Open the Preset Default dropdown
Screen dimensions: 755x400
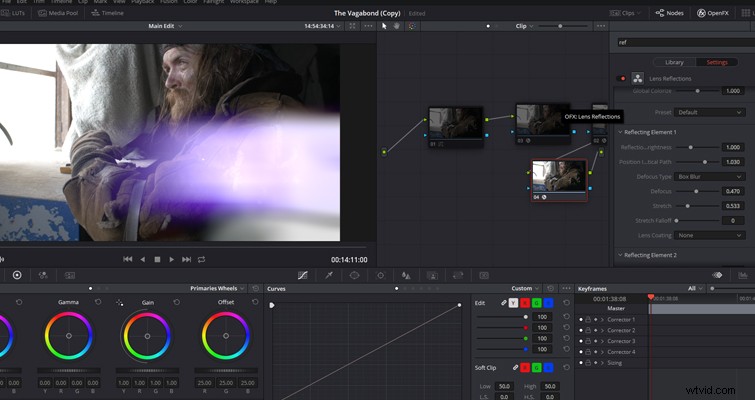click(x=709, y=112)
